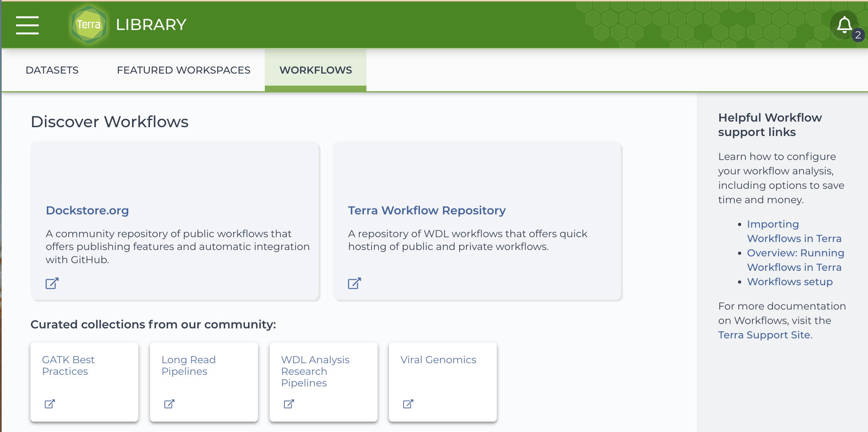Click the notification count badge showing 2
This screenshot has height=432, width=868.
858,35
